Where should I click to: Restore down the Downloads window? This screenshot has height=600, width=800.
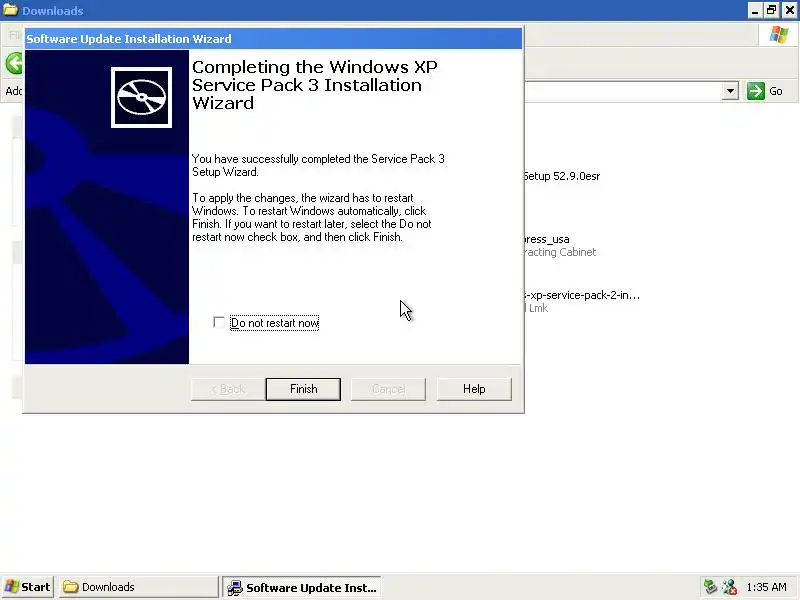(772, 10)
